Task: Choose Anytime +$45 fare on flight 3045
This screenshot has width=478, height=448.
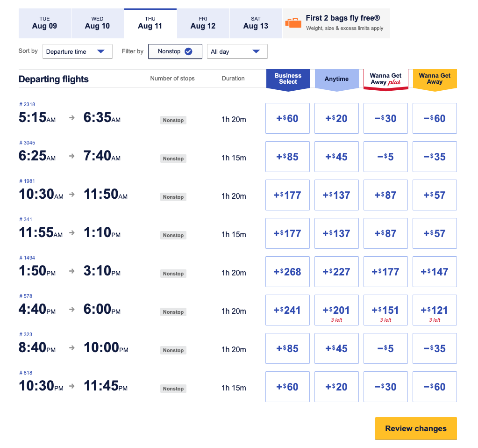Action: 336,157
